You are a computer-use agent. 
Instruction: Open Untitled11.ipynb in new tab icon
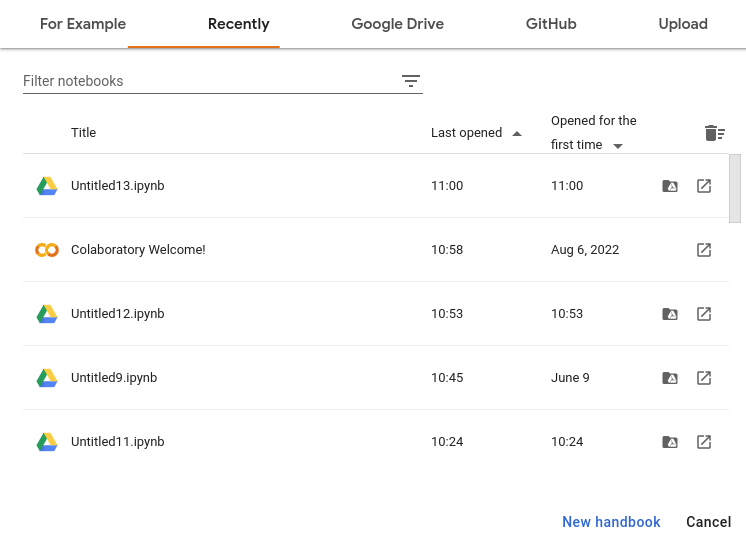point(704,442)
